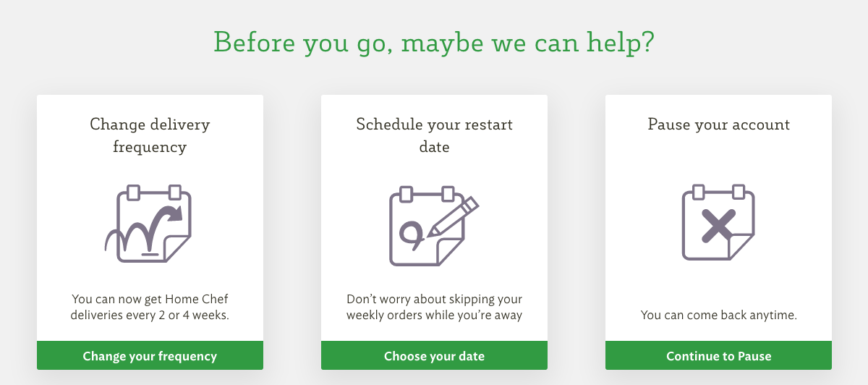Click the calendar with pencil icon
The image size is (868, 385).
click(x=434, y=225)
